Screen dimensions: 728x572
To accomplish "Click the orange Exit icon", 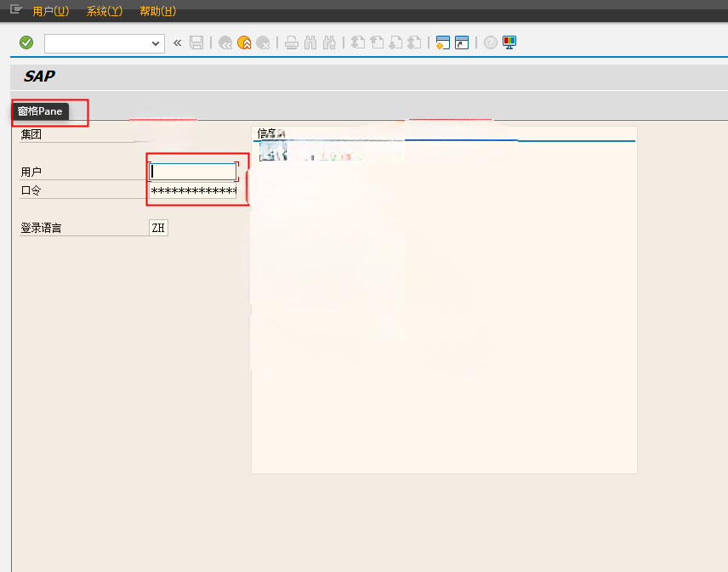I will [244, 42].
